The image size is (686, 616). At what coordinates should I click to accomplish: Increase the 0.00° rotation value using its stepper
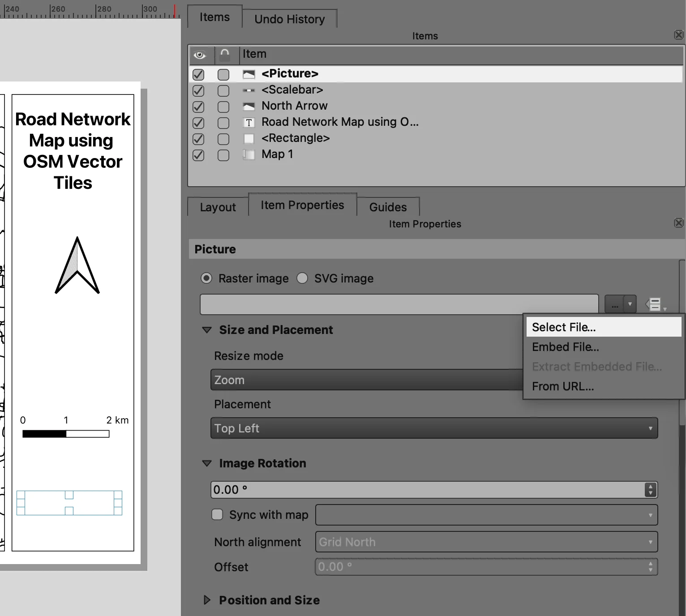pyautogui.click(x=650, y=487)
